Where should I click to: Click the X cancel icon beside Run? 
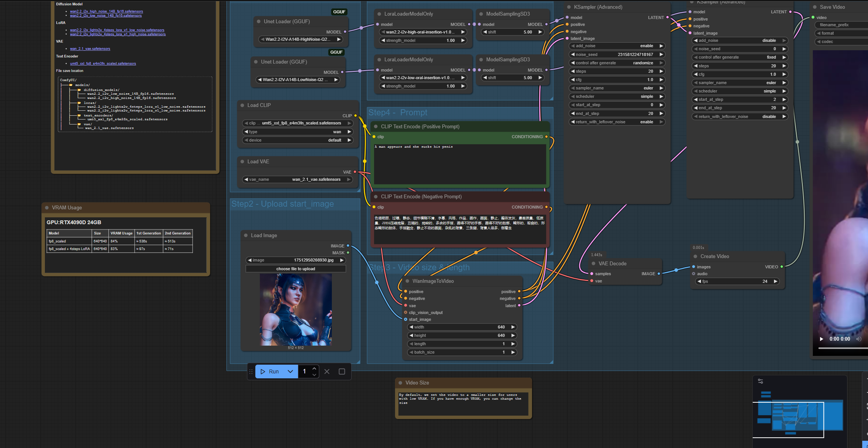(x=327, y=371)
